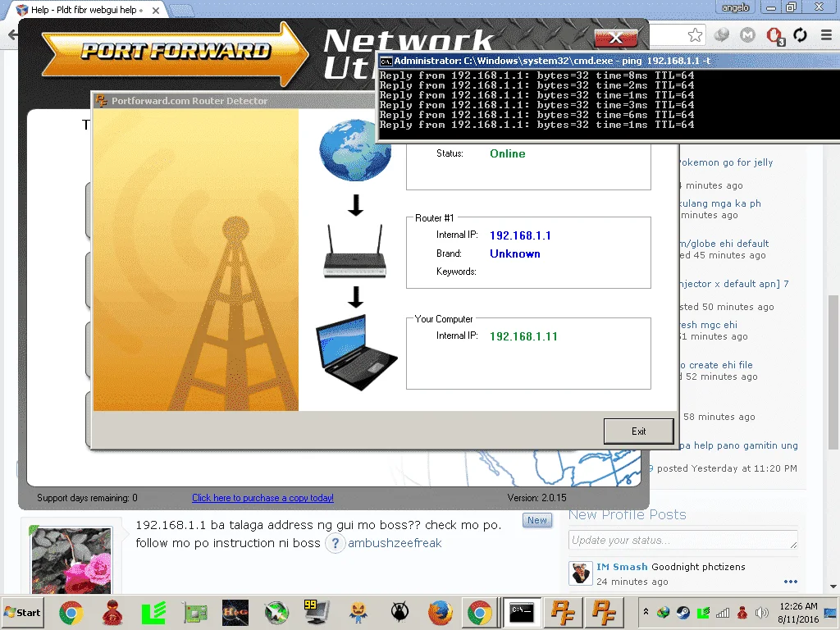This screenshot has width=840, height=630.
Task: Click Your Computer IP 192.168.1.11
Action: [523, 336]
